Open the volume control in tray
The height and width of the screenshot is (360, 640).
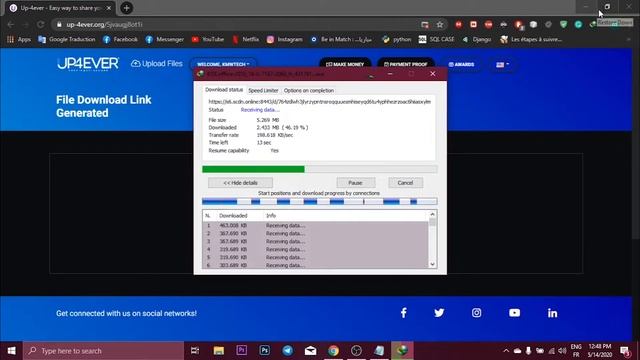pos(562,351)
